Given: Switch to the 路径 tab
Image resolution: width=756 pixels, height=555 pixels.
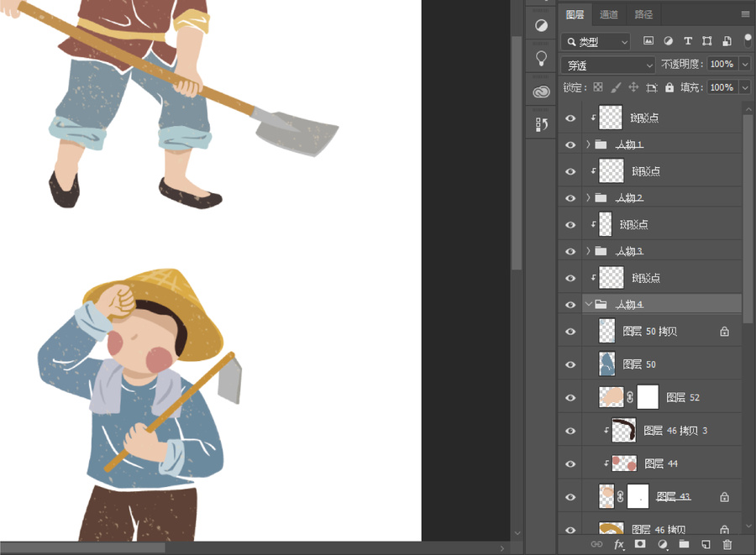Looking at the screenshot, I should tap(643, 14).
